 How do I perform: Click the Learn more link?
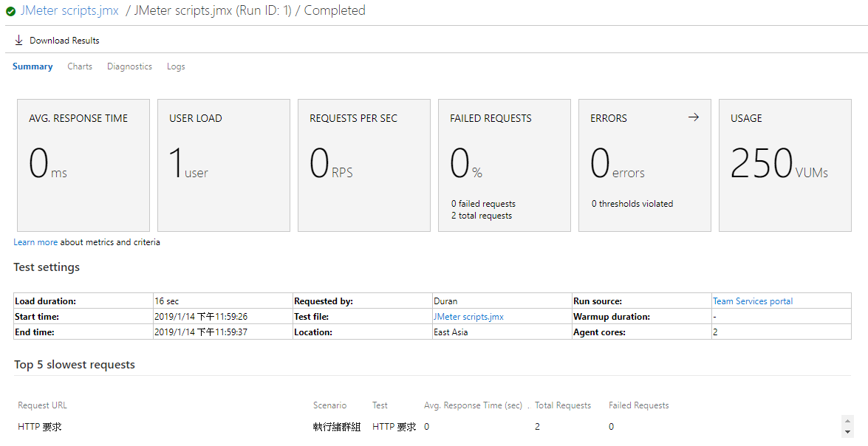pos(35,241)
